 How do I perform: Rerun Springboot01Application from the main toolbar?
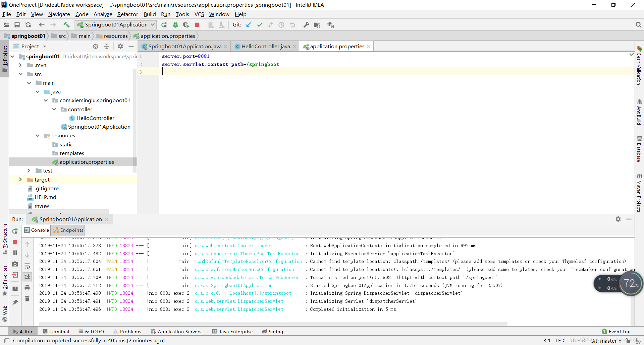(164, 25)
